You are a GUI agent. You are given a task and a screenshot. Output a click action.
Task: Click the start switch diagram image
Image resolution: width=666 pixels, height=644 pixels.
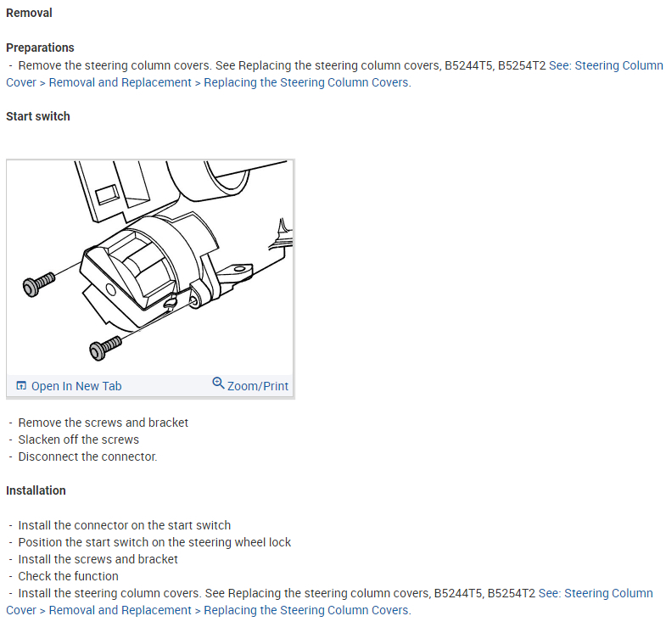click(x=150, y=267)
